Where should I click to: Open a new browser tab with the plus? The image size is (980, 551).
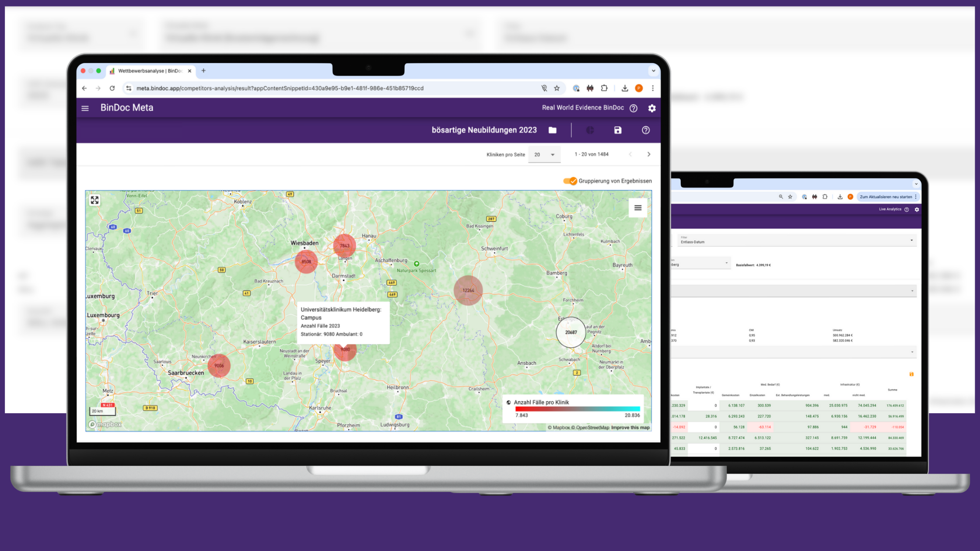tap(203, 70)
